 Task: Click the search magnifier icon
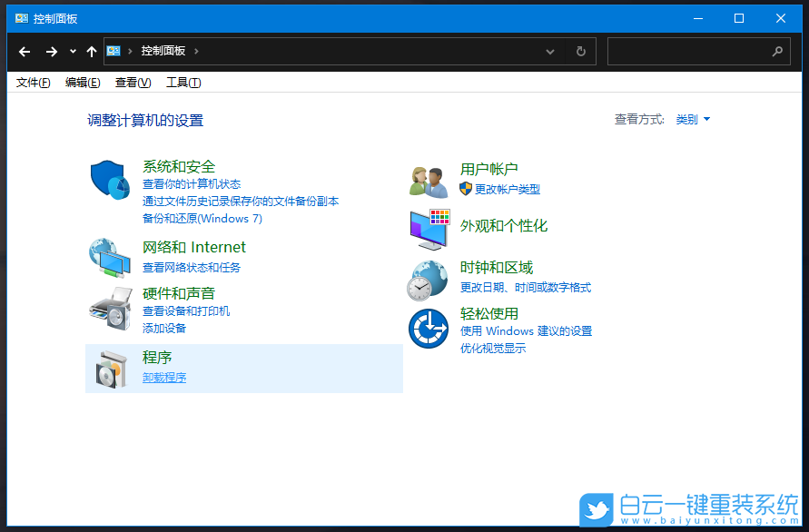pyautogui.click(x=779, y=52)
